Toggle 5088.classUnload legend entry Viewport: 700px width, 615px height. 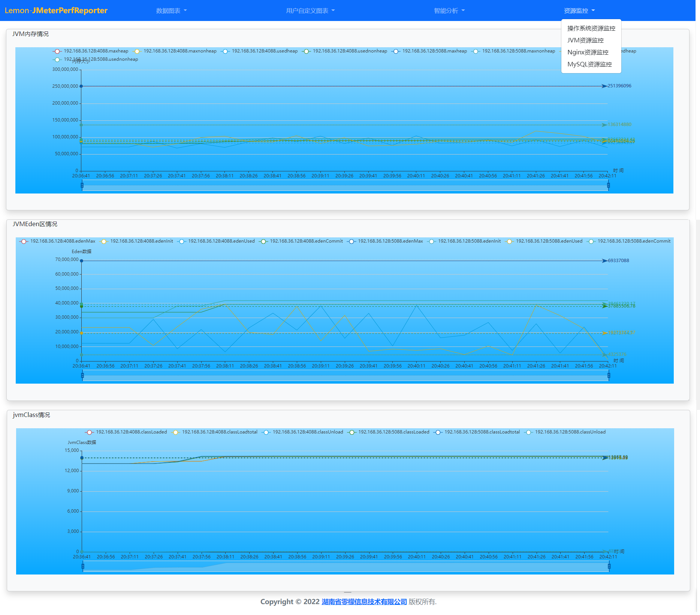click(x=565, y=432)
